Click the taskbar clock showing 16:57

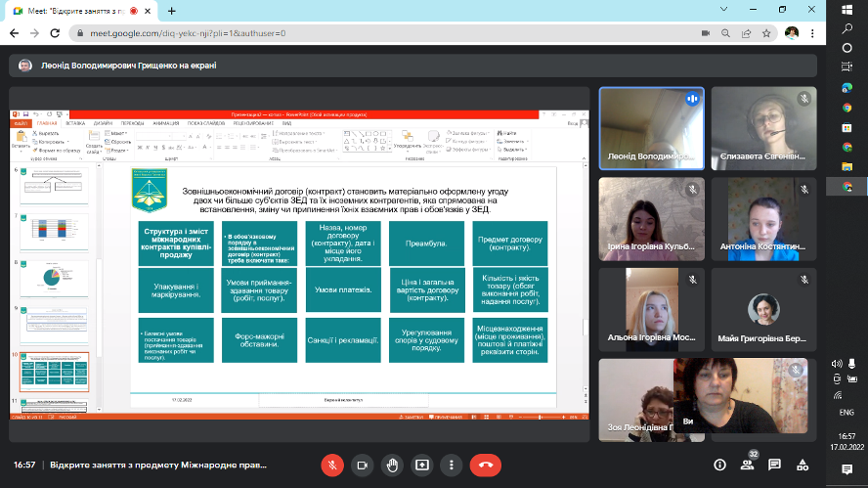click(846, 441)
